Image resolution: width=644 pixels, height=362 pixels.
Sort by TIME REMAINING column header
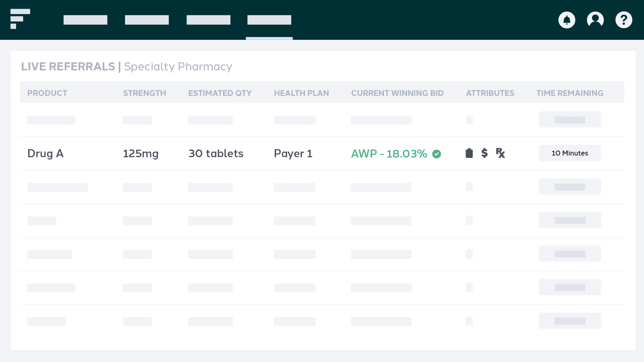point(570,93)
